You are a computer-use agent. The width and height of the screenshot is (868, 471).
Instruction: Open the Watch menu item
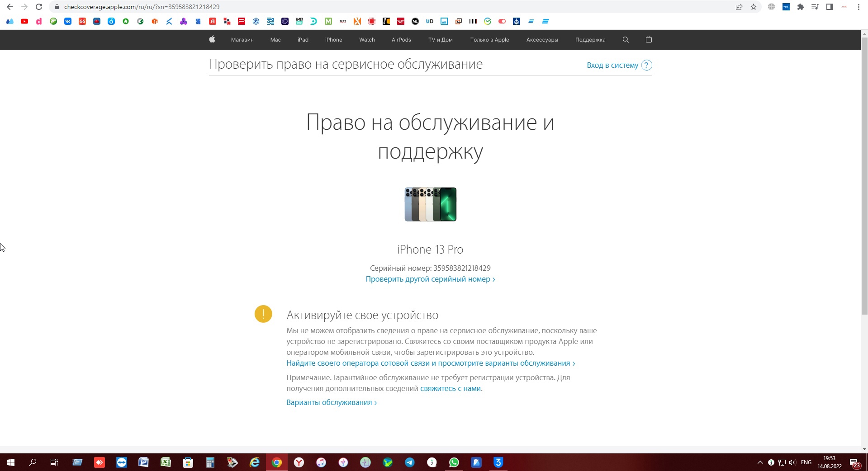pos(367,40)
